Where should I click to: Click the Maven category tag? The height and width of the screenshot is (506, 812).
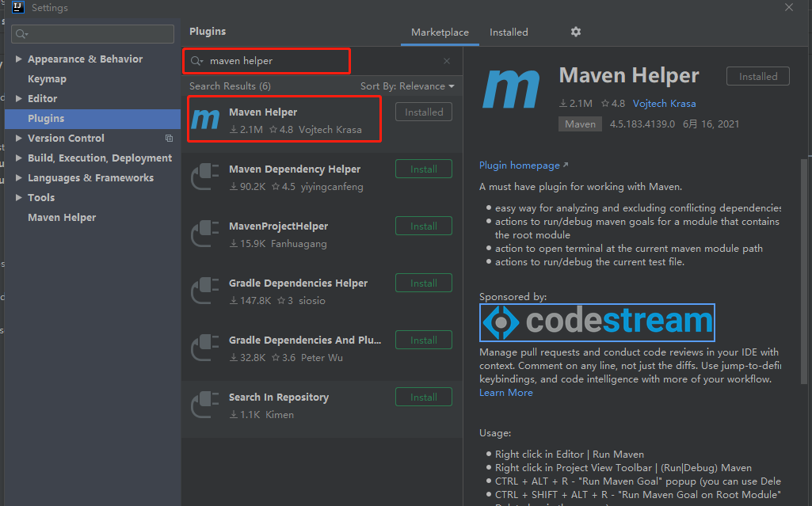click(x=580, y=124)
